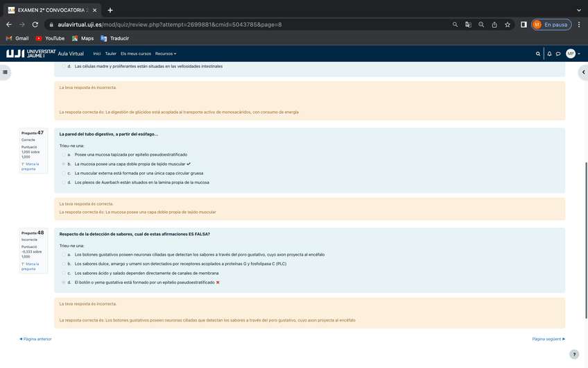Click the help question mark button
Image resolution: width=588 pixels, height=368 pixels.
[573, 354]
